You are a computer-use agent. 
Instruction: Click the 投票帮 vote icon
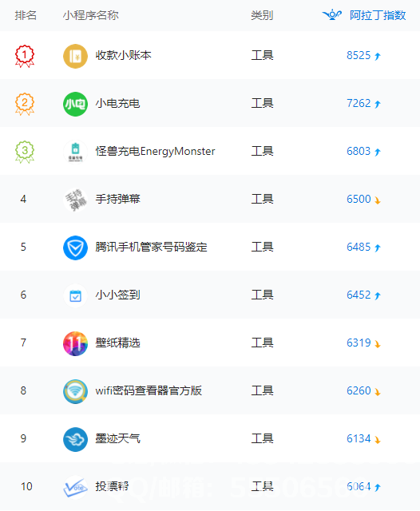[x=75, y=487]
